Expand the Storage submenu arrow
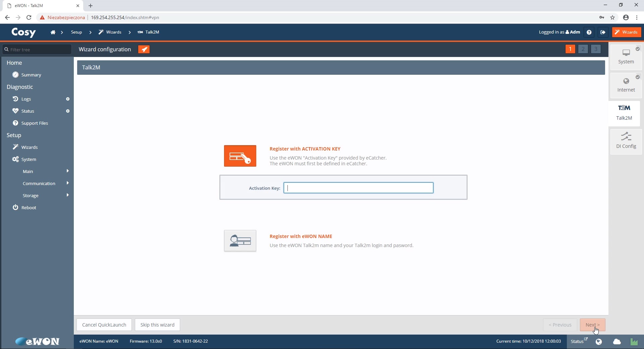Image resolution: width=644 pixels, height=349 pixels. pyautogui.click(x=68, y=195)
